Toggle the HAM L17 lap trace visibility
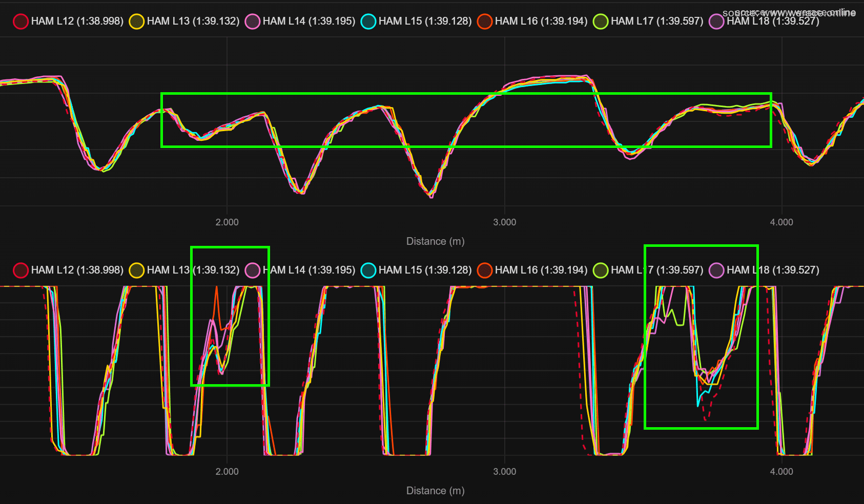This screenshot has width=864, height=504. click(601, 270)
